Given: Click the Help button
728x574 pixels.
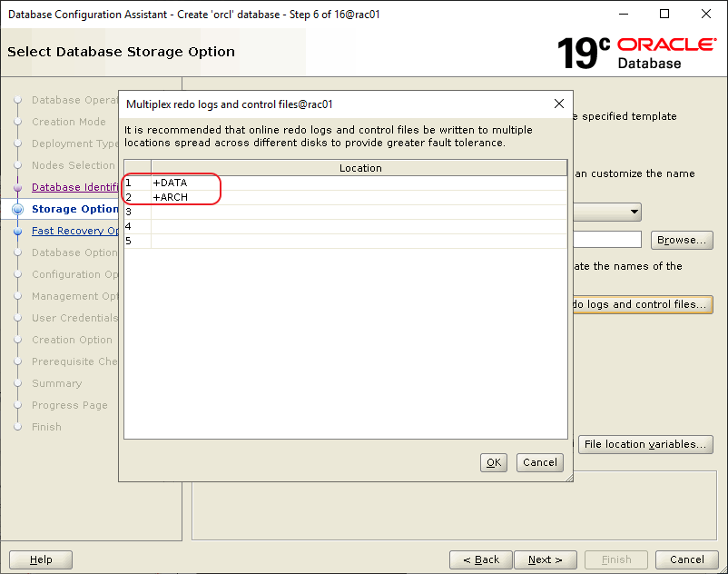Looking at the screenshot, I should (x=41, y=559).
